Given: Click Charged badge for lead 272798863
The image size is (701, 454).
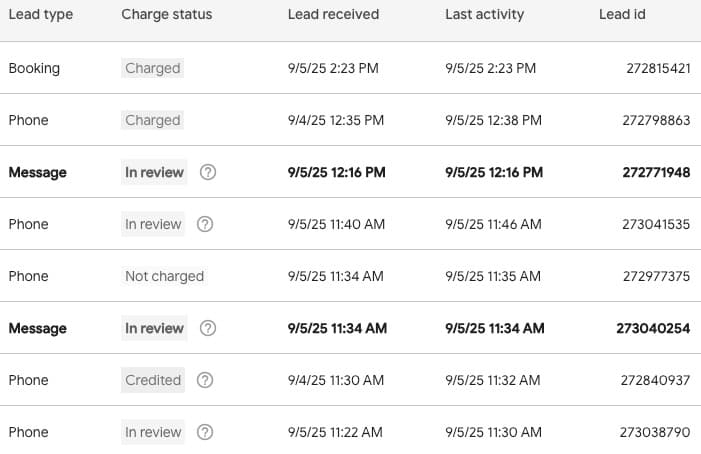Looking at the screenshot, I should click(x=152, y=120).
